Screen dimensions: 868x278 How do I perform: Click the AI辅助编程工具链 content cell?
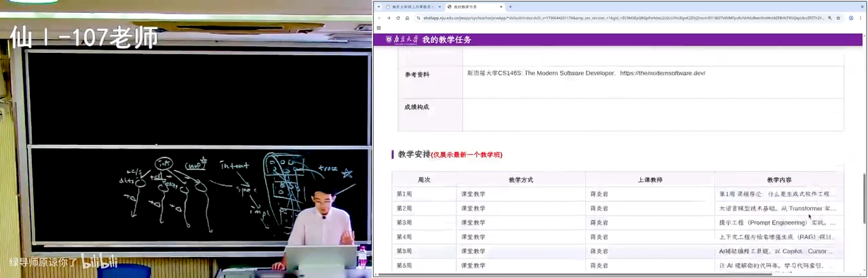779,251
